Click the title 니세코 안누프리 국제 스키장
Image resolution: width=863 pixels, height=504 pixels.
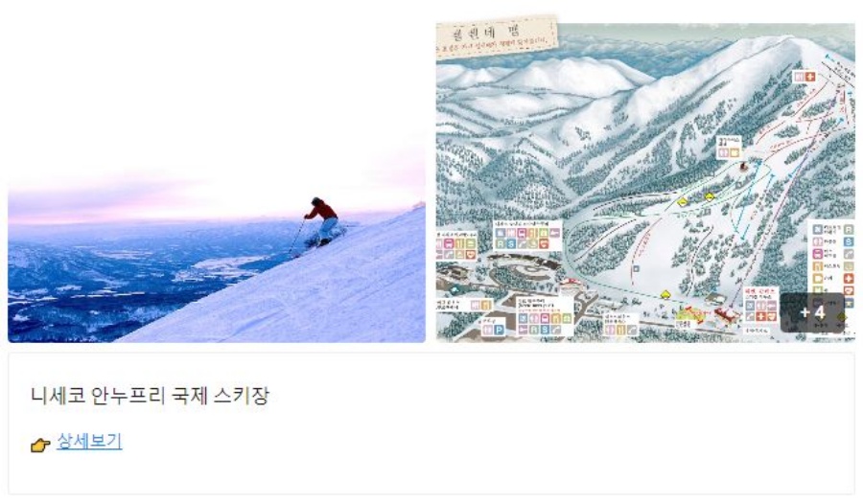pos(150,395)
